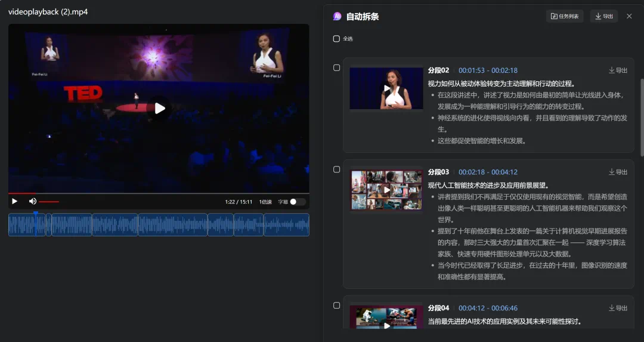The height and width of the screenshot is (342, 644).
Task: Check the box for segment 02
Action: (336, 68)
